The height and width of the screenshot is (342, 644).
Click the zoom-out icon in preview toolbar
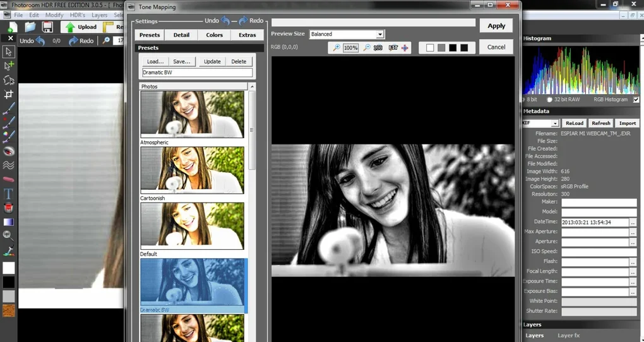pos(366,48)
